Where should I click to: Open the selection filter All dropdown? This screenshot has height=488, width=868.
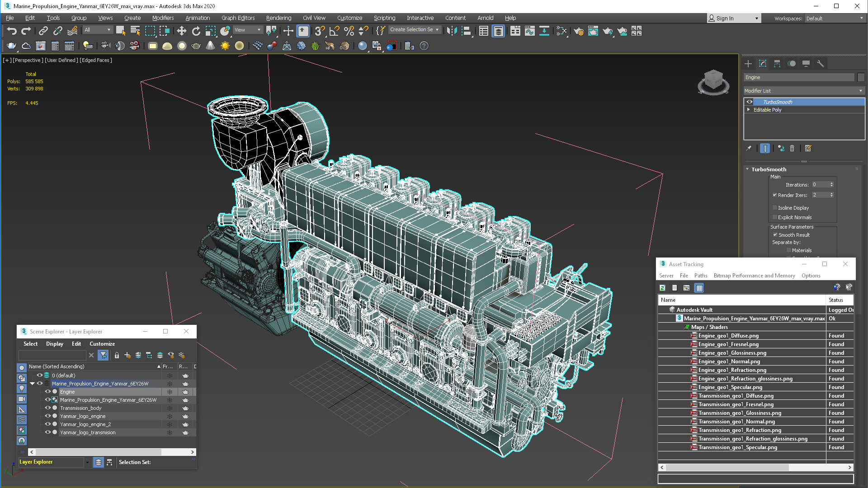[x=98, y=30]
